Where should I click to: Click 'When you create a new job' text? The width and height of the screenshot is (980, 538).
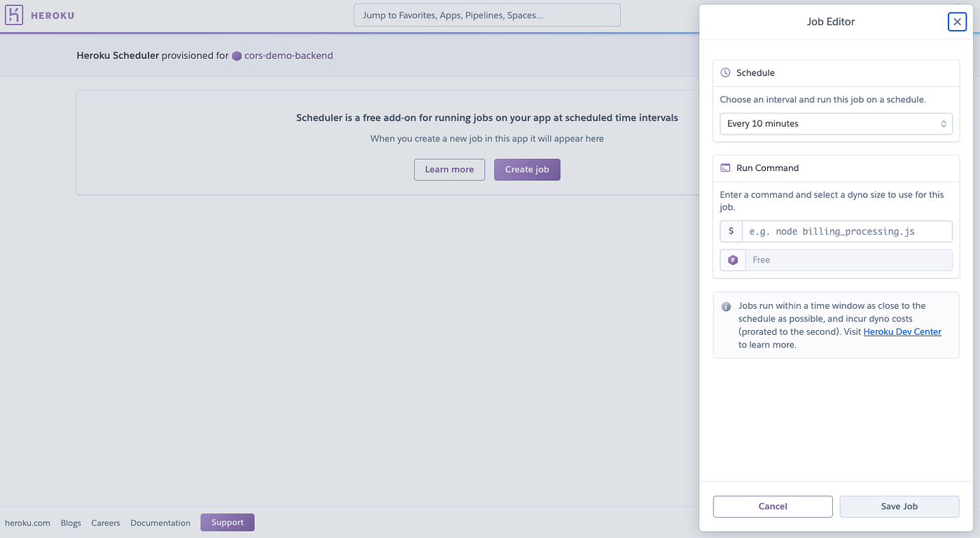[487, 139]
